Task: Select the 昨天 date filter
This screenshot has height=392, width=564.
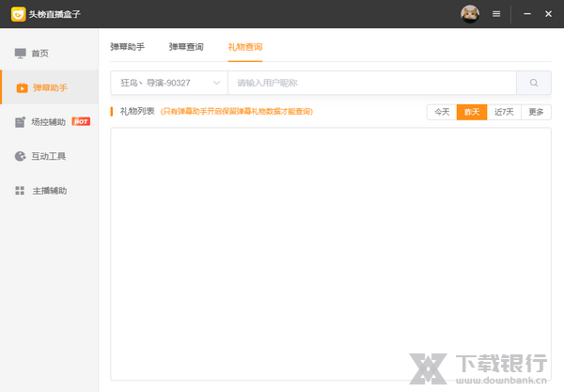Action: coord(472,112)
